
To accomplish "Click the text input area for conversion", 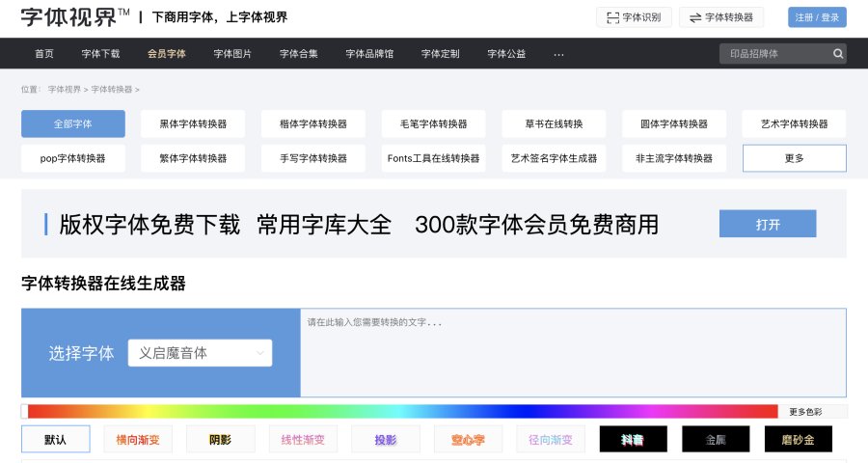I will 573,353.
